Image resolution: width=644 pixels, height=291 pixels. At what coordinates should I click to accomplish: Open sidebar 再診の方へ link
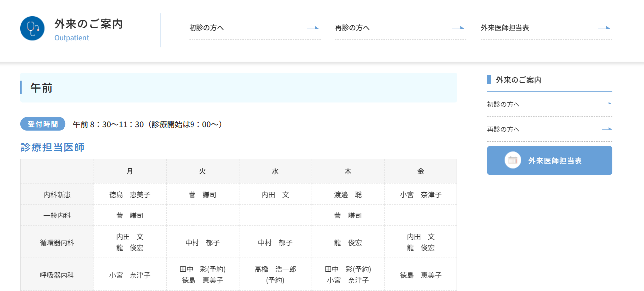click(550, 129)
